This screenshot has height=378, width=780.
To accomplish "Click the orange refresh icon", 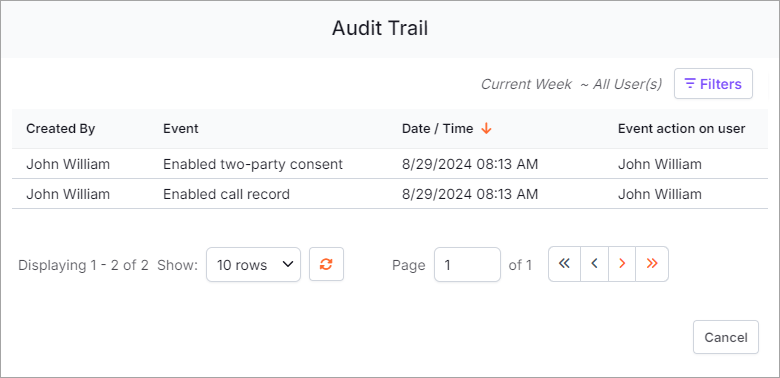I will [326, 264].
